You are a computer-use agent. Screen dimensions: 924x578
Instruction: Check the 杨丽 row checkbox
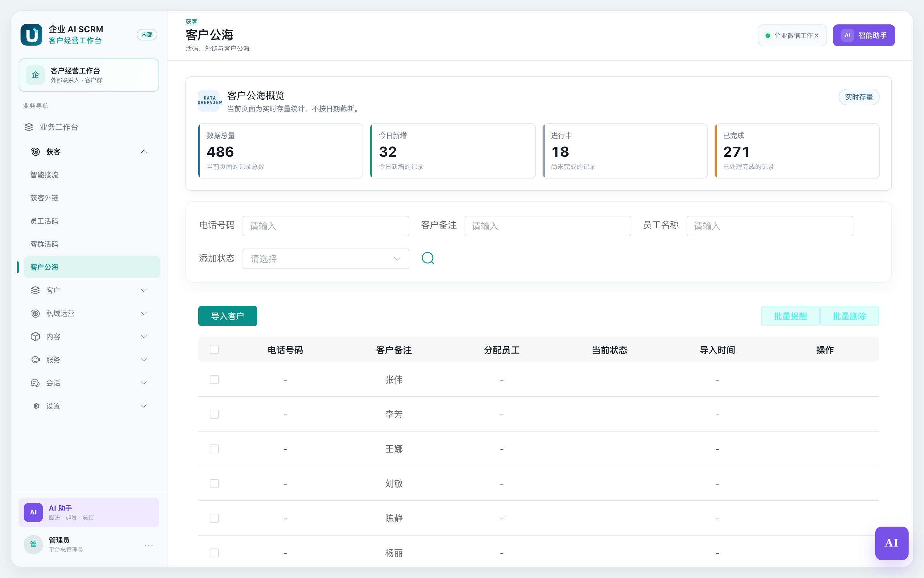coord(214,553)
